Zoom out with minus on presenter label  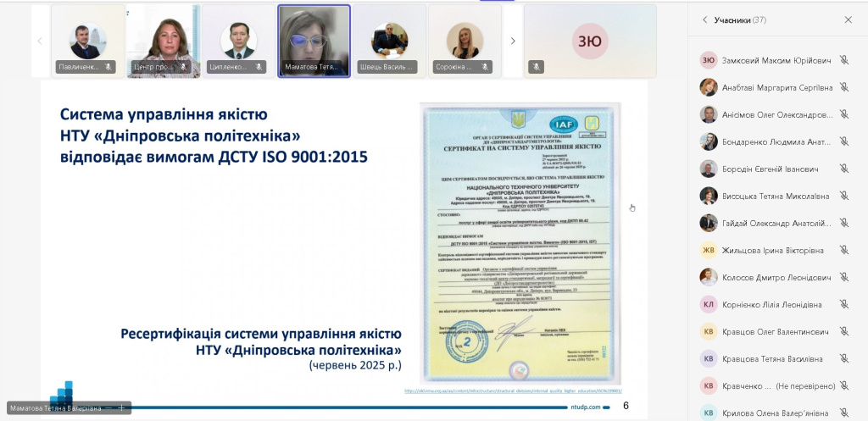point(108,407)
